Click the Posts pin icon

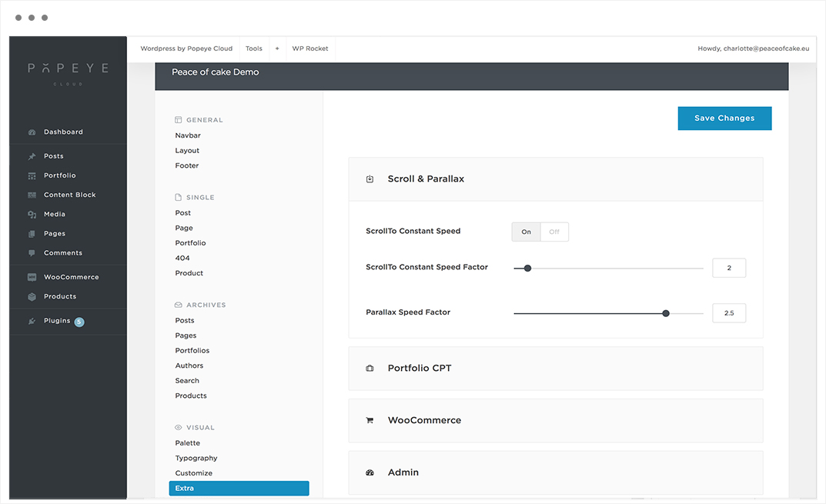(32, 156)
